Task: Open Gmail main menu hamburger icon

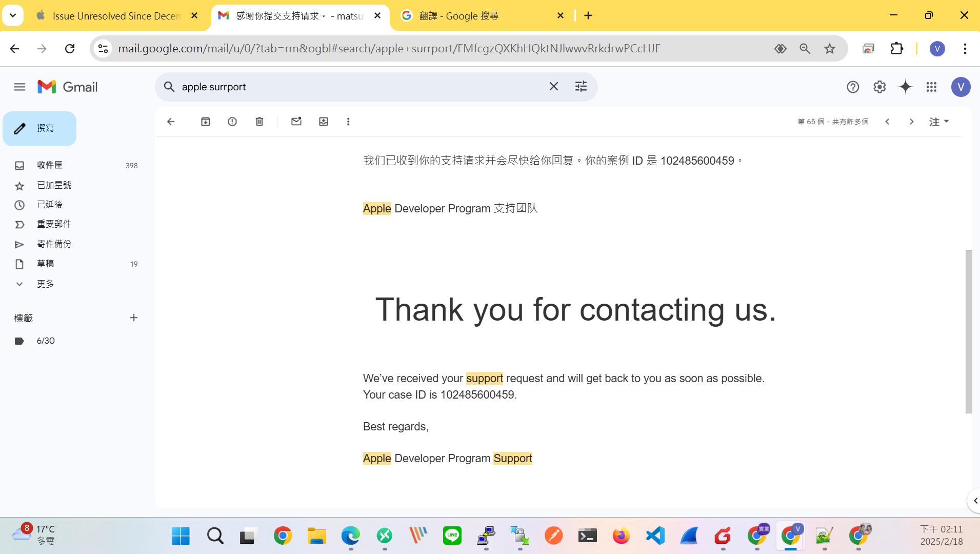Action: 19,87
